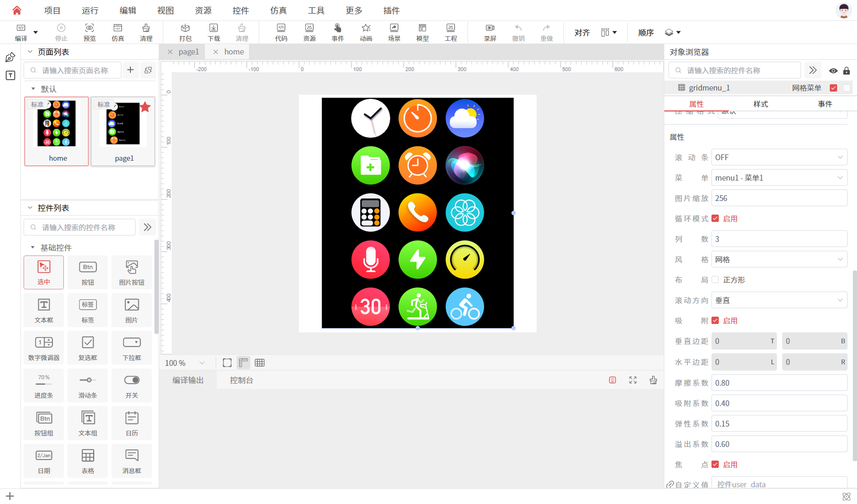This screenshot has width=857, height=504.
Task: Lock the object in 对象浏览器
Action: click(x=847, y=71)
